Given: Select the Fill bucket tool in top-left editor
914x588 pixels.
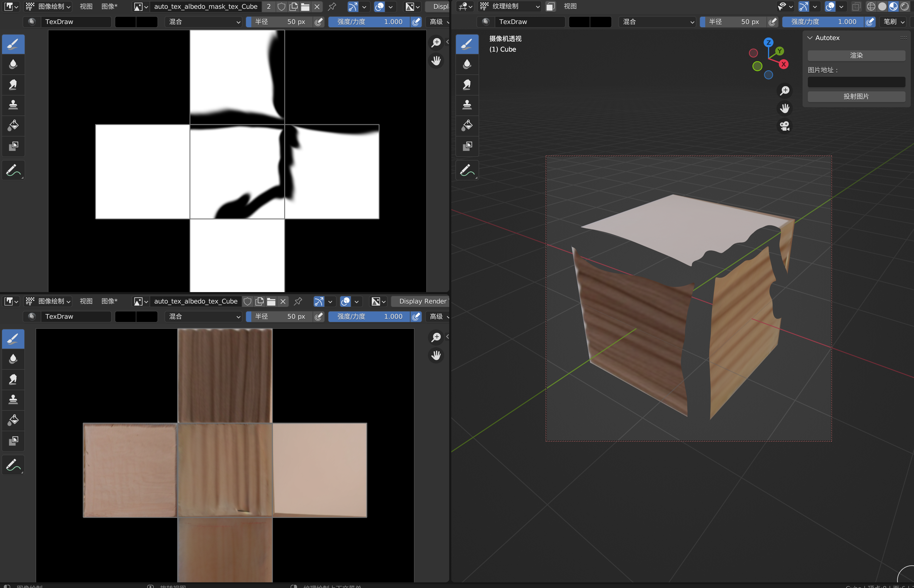Looking at the screenshot, I should click(x=13, y=126).
